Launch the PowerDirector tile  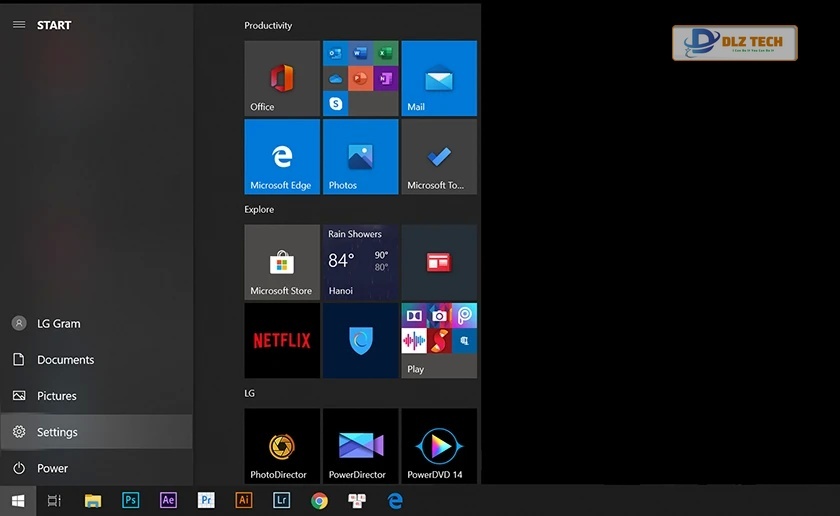(x=361, y=446)
